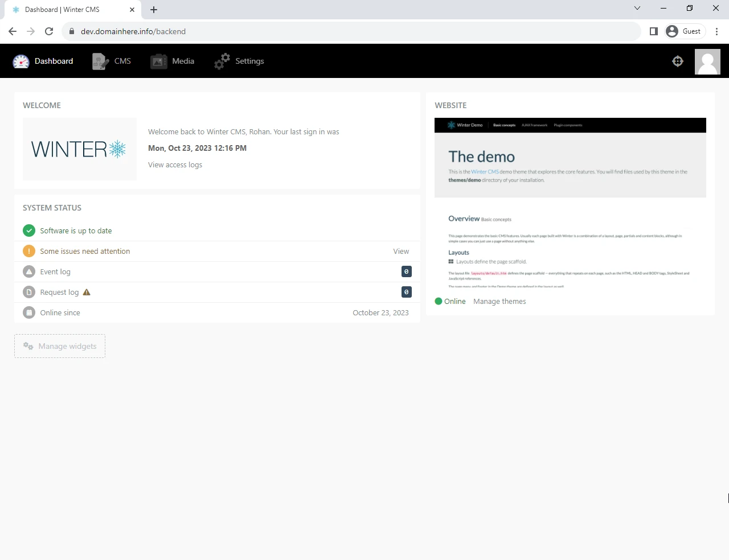729x560 pixels.
Task: Click the Event log count badge
Action: coord(407,271)
